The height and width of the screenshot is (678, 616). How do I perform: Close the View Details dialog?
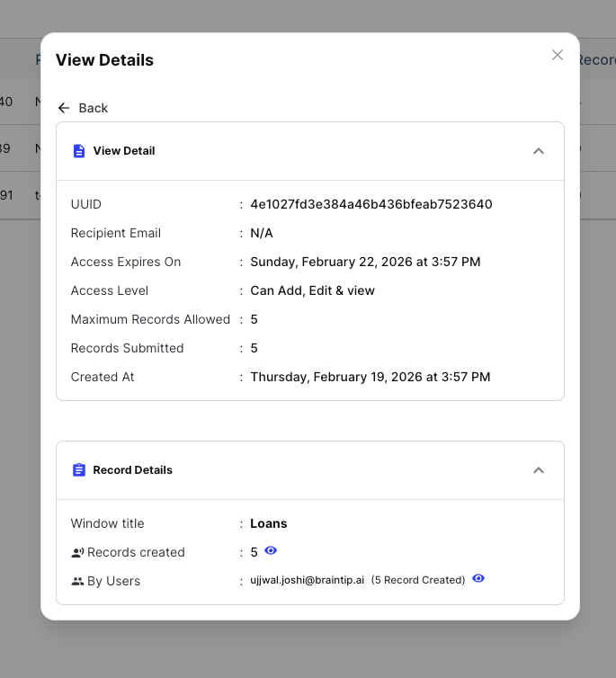point(558,55)
